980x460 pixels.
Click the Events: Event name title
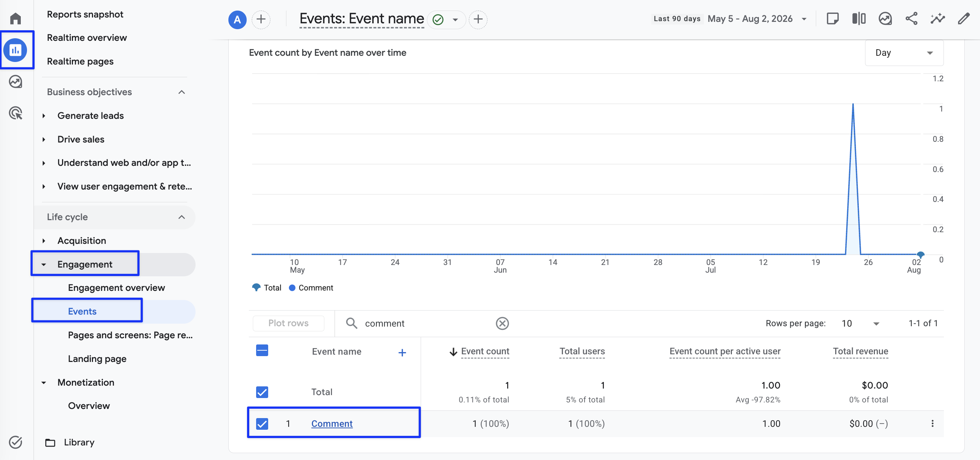click(362, 19)
